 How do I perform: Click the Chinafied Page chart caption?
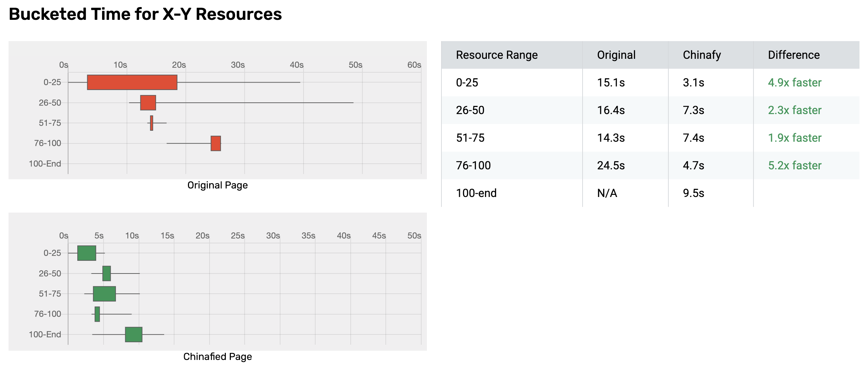pos(217,356)
